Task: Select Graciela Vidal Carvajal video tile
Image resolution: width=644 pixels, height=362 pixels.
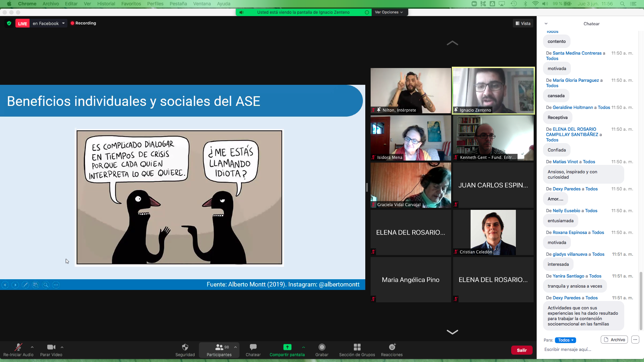Action: tap(411, 185)
